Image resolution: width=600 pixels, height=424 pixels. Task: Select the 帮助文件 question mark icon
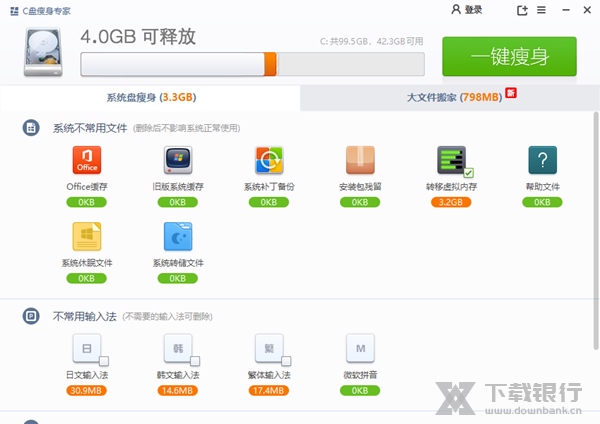(x=543, y=160)
